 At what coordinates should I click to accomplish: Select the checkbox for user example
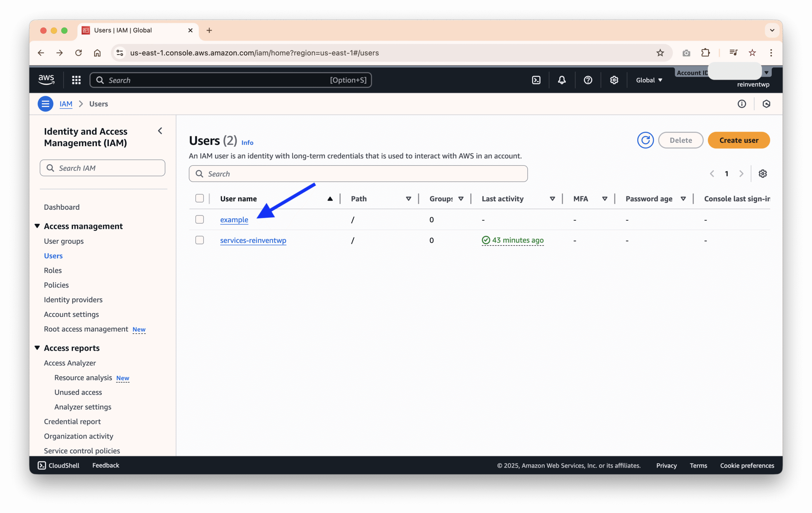[200, 219]
